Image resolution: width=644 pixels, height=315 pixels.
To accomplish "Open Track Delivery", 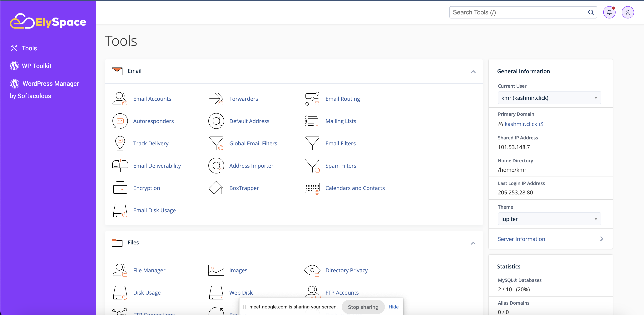I will [x=151, y=143].
